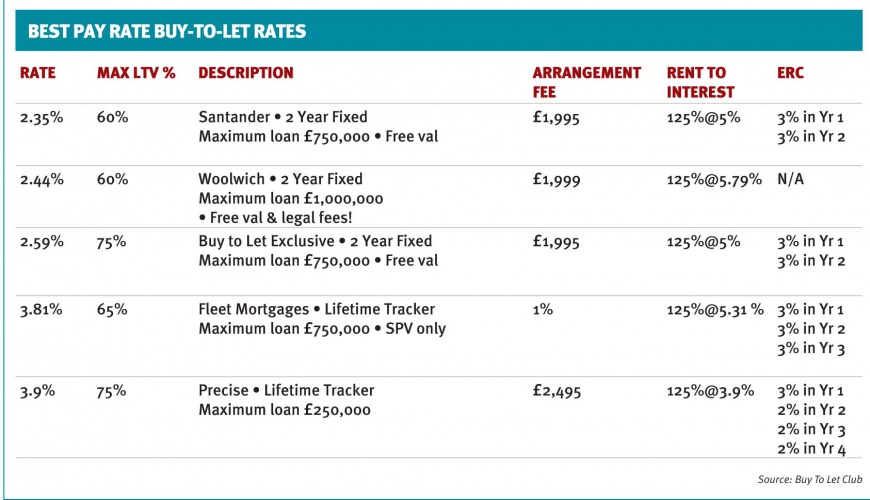Click the 1% arrangement fee cell
The image size is (870, 500).
coord(542,309)
